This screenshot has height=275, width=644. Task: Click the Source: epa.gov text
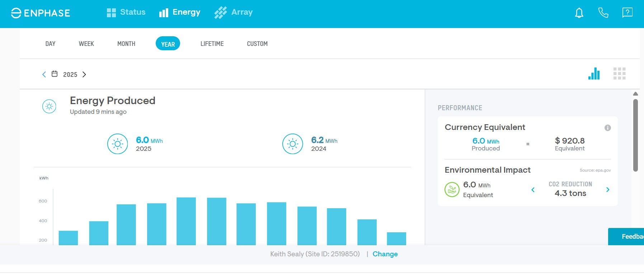point(595,170)
